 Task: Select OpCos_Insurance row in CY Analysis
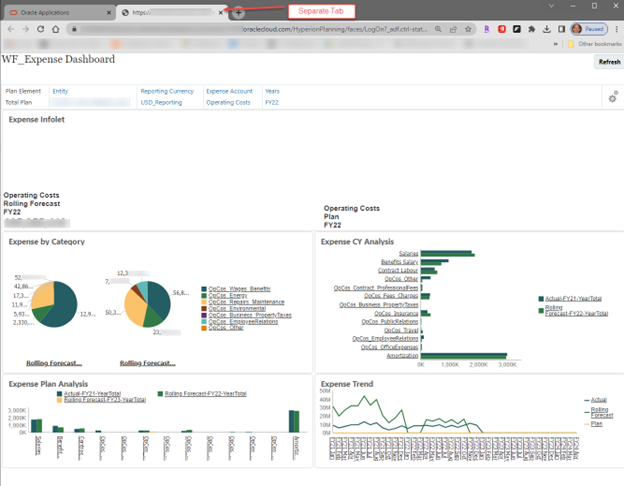pos(396,314)
